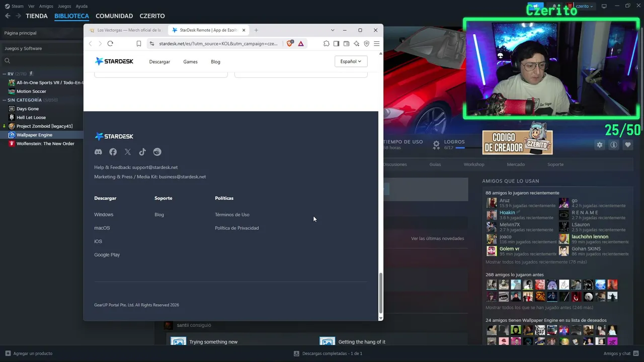Screen dimensions: 644x362
Task: Click the Brave Rewards triangle icon
Action: click(x=301, y=44)
